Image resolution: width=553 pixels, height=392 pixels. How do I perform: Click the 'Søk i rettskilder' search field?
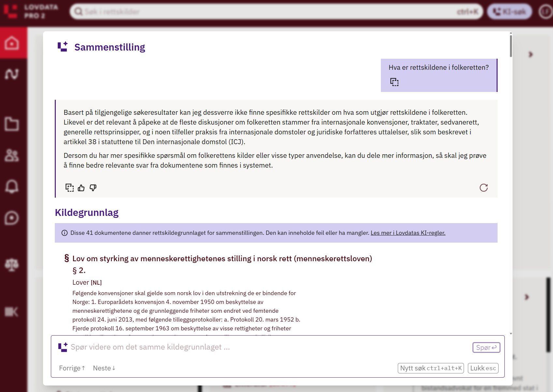[x=276, y=12]
